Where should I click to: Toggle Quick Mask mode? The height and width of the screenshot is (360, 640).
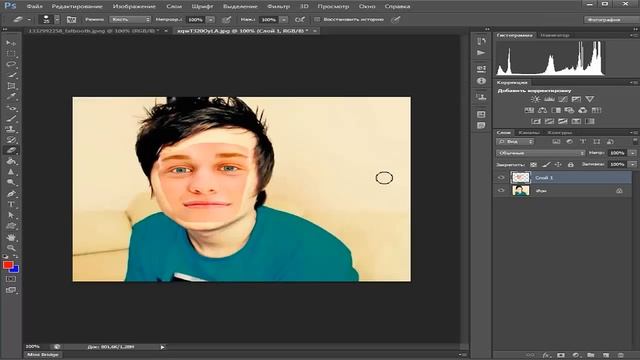(x=11, y=279)
